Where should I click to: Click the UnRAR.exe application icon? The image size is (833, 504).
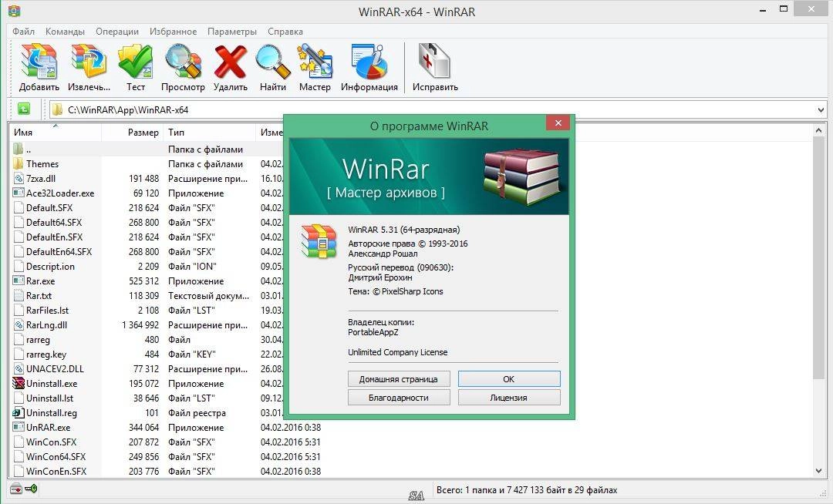pyautogui.click(x=19, y=427)
